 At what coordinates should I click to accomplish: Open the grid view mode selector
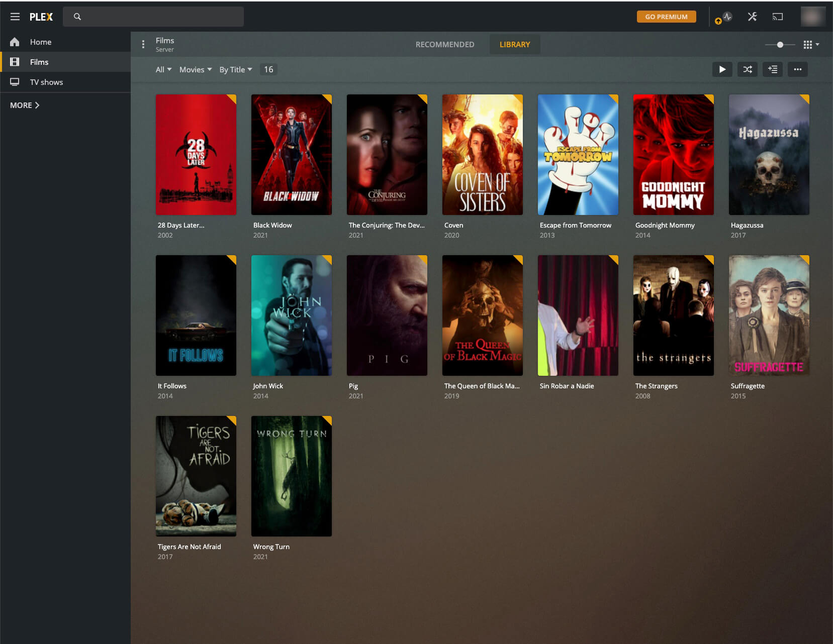811,45
